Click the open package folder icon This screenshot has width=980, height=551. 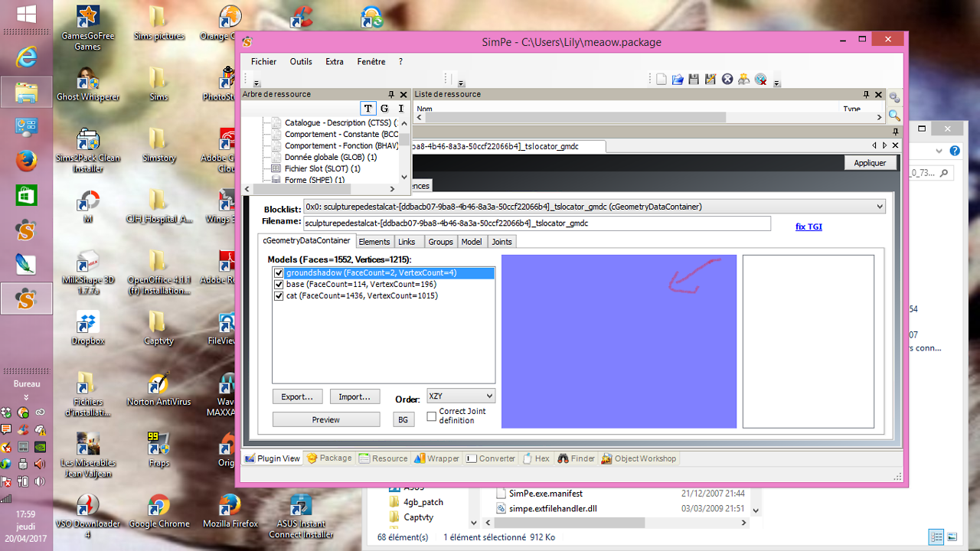point(678,80)
